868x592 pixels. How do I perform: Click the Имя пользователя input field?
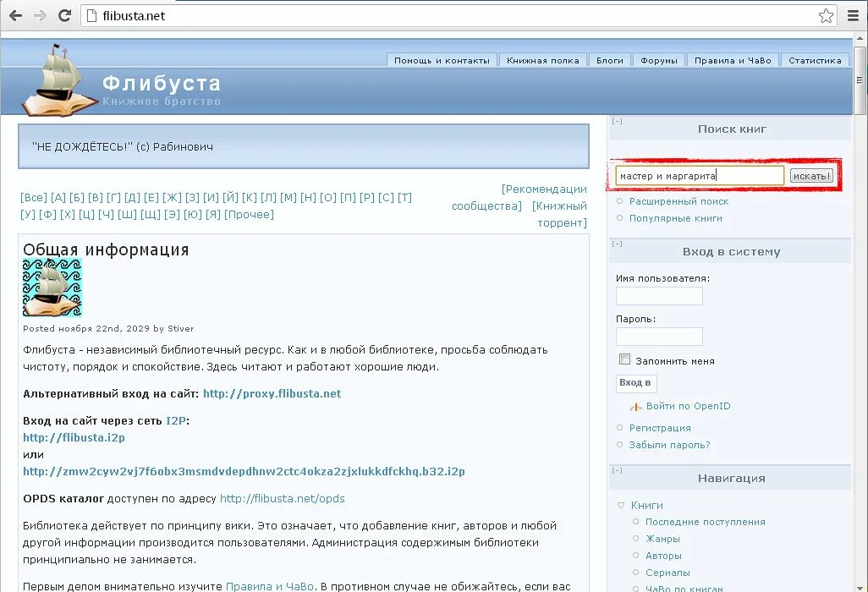(659, 296)
